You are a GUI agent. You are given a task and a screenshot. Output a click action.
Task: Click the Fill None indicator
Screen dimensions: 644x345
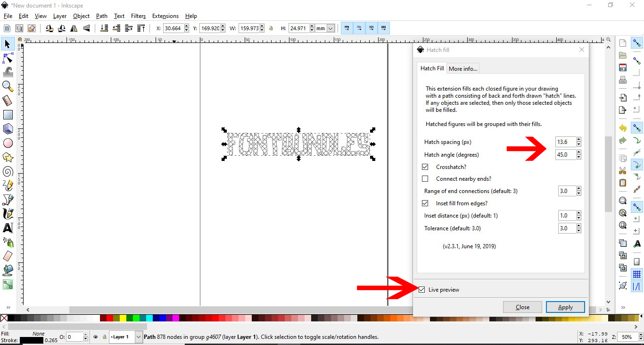pyautogui.click(x=39, y=334)
